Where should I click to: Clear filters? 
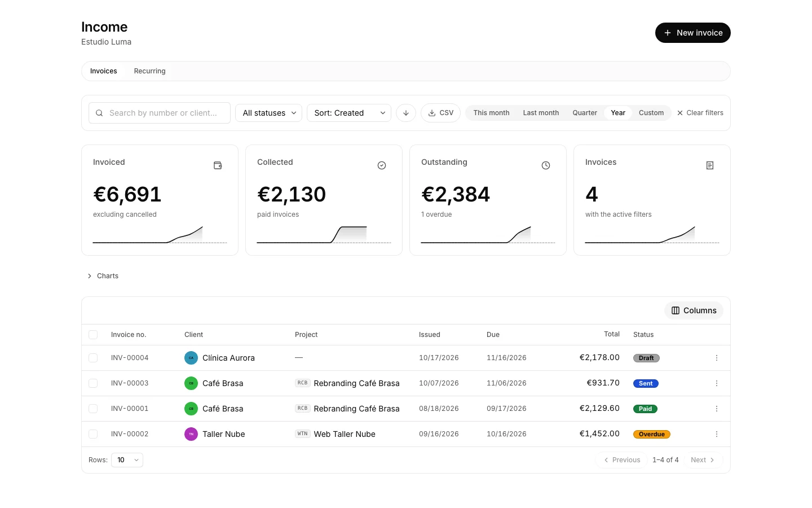(x=700, y=113)
